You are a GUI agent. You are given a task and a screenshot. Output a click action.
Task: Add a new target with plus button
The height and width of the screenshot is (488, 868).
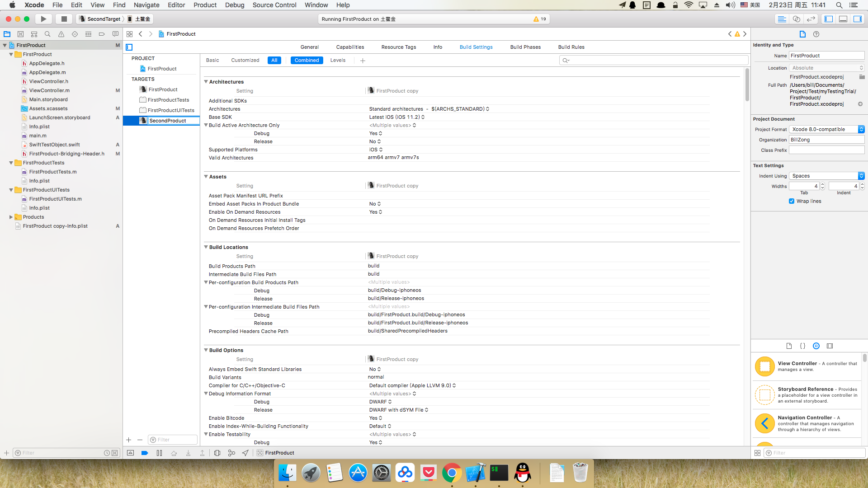pyautogui.click(x=129, y=440)
